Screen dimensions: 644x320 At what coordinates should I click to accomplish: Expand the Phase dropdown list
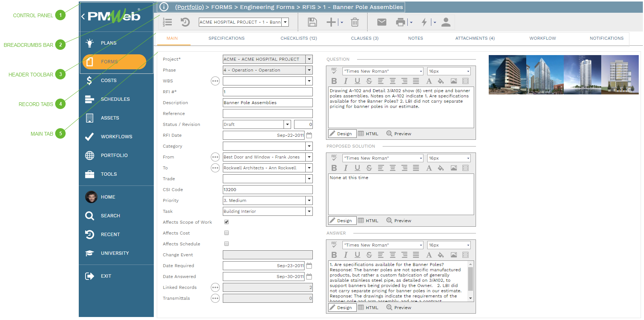(309, 70)
